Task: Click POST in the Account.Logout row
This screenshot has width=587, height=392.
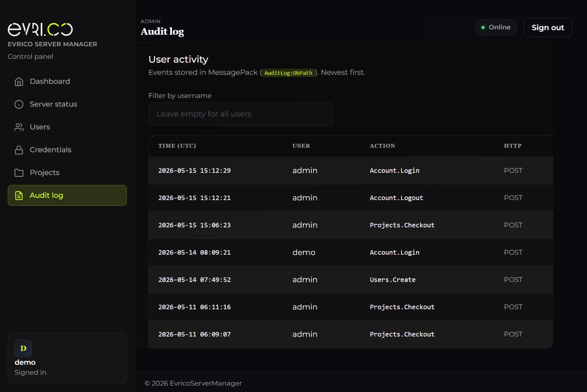Action: click(x=513, y=198)
